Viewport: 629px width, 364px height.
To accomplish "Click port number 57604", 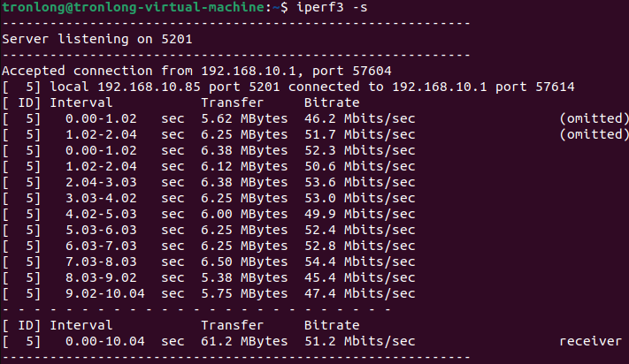I will 372,71.
